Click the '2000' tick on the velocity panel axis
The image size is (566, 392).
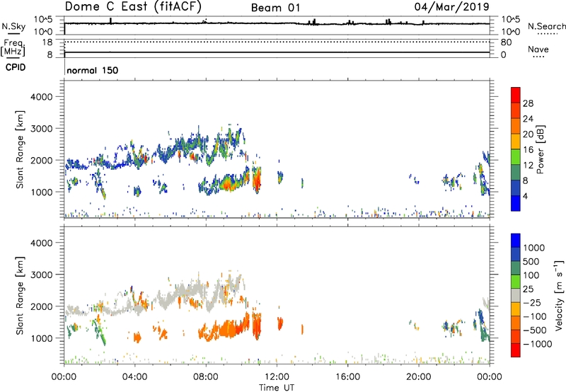click(x=41, y=306)
